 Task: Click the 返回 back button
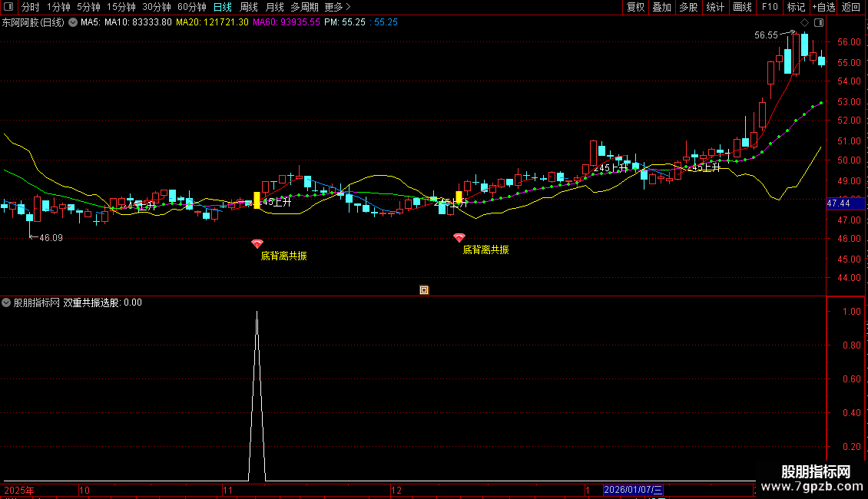(851, 7)
